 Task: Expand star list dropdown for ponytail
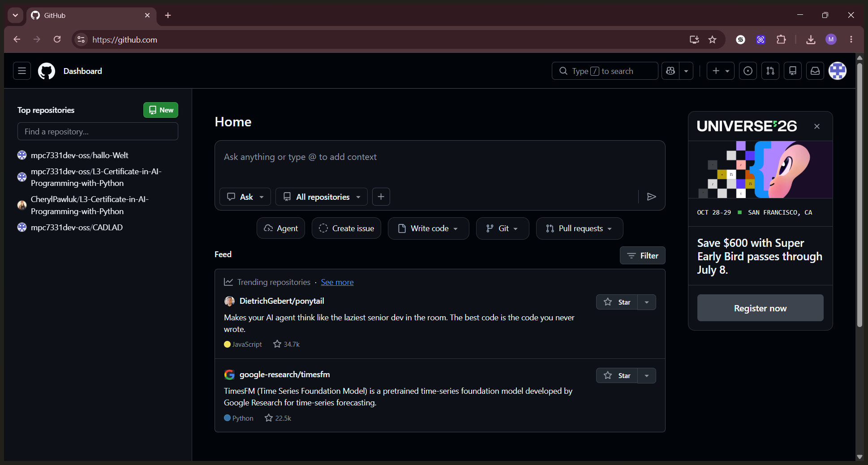click(x=647, y=302)
